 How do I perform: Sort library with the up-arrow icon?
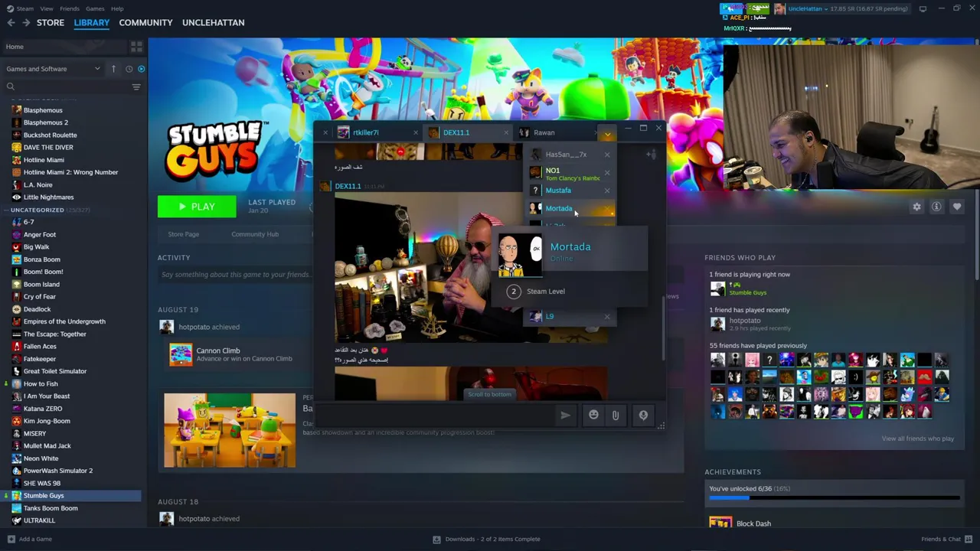pos(113,69)
